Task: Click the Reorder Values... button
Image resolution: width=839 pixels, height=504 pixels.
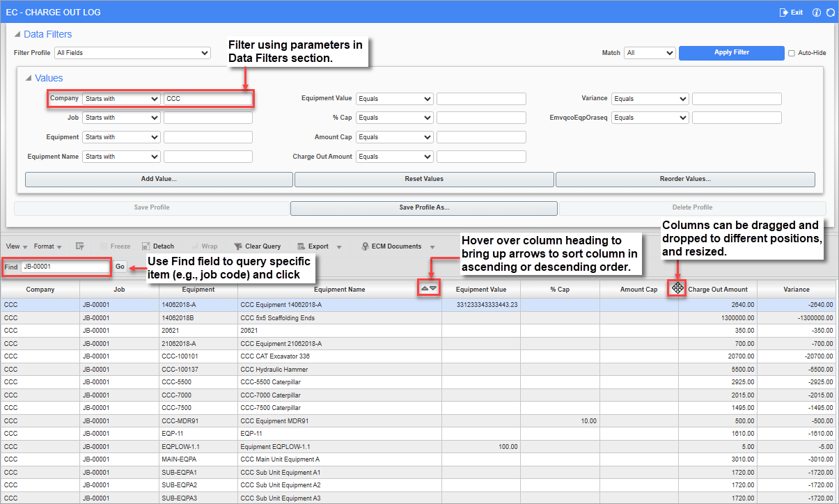Action: [x=685, y=179]
